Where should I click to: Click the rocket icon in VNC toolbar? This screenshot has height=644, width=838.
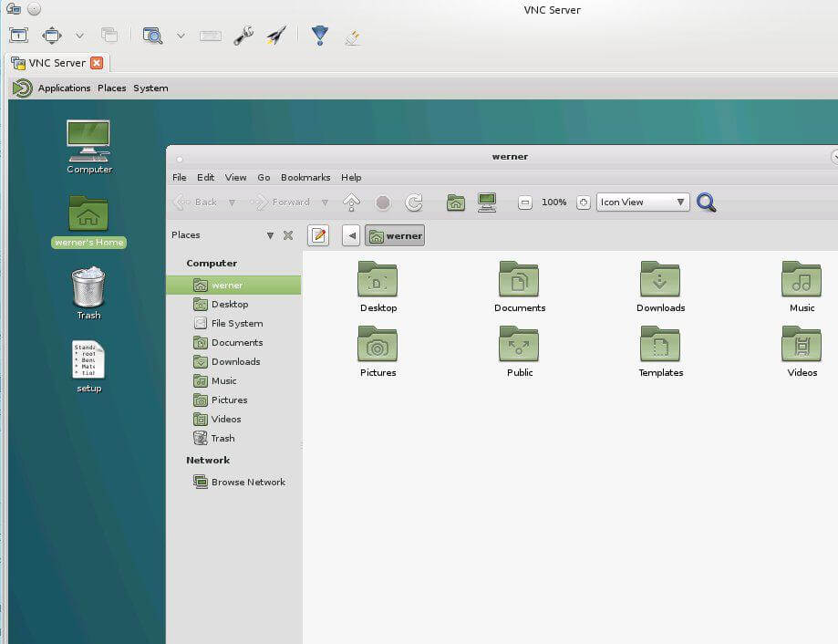click(276, 36)
